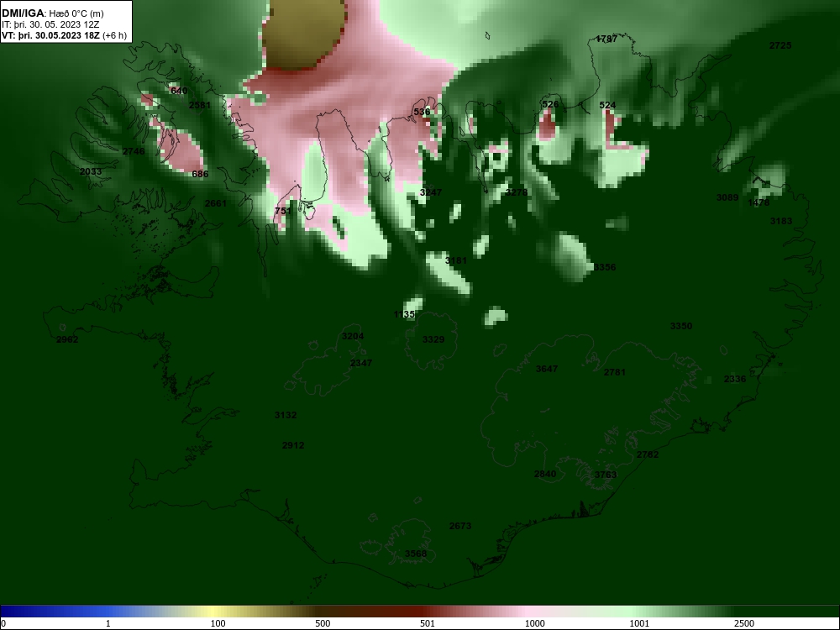Click the VT 18Z valid time line
The image size is (840, 630).
pos(65,36)
